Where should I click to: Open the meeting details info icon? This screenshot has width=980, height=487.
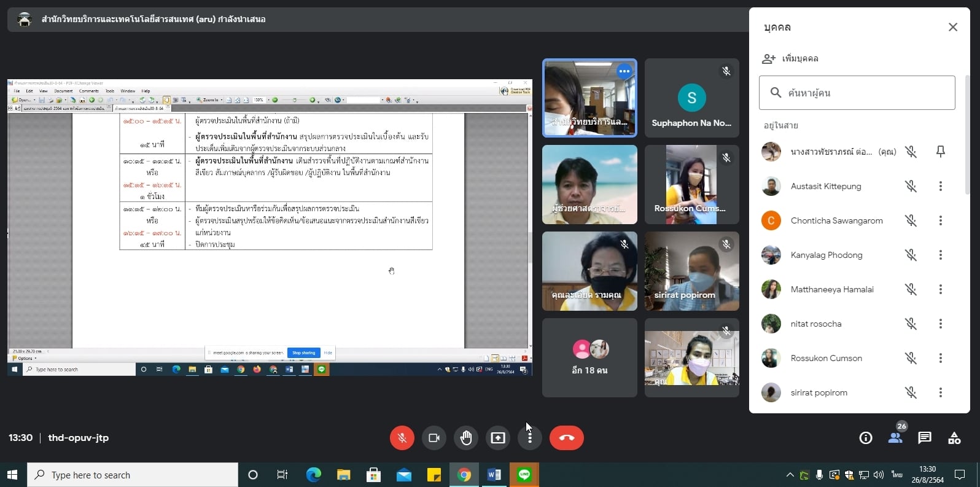point(866,438)
